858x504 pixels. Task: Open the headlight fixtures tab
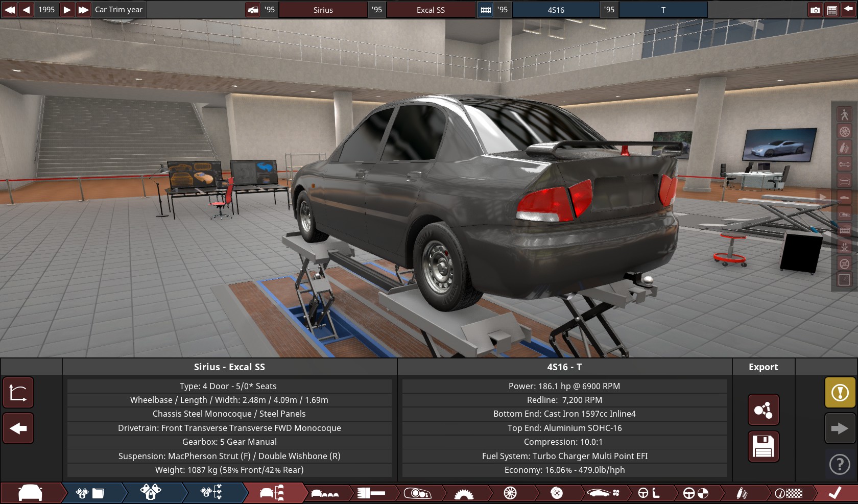pyautogui.click(x=417, y=493)
